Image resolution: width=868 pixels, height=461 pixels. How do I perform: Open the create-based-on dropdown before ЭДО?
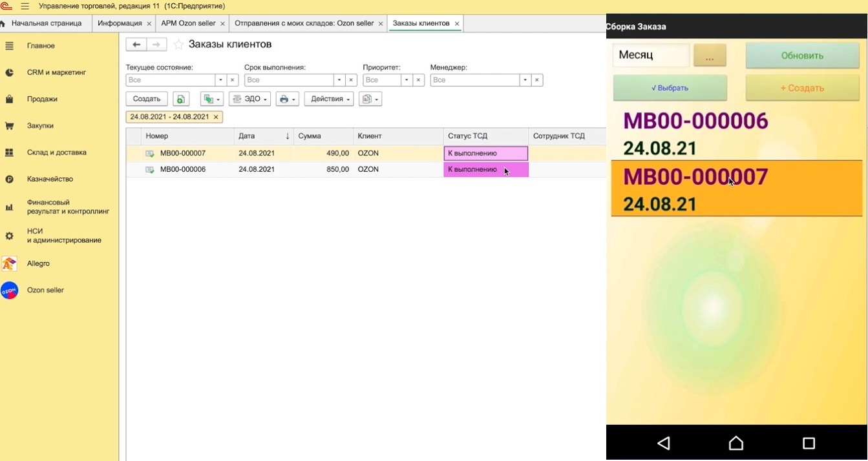click(x=212, y=99)
